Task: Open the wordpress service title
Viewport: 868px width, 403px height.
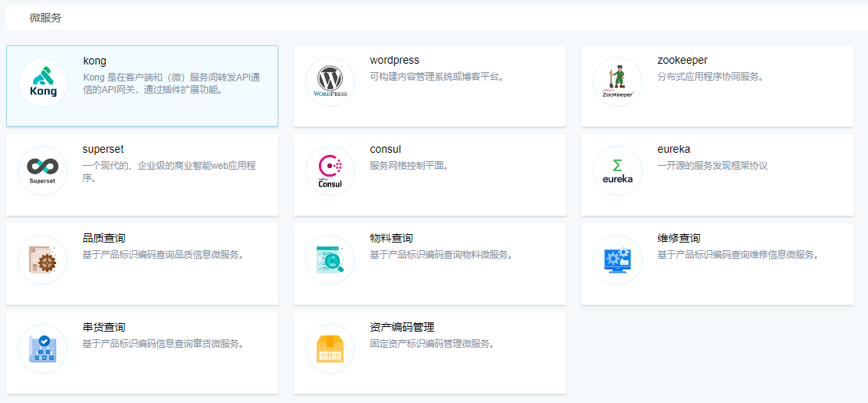Action: point(394,61)
